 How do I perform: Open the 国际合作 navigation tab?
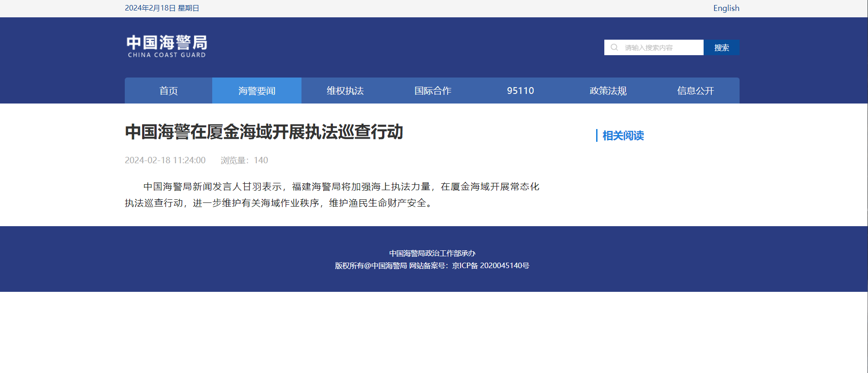(433, 91)
